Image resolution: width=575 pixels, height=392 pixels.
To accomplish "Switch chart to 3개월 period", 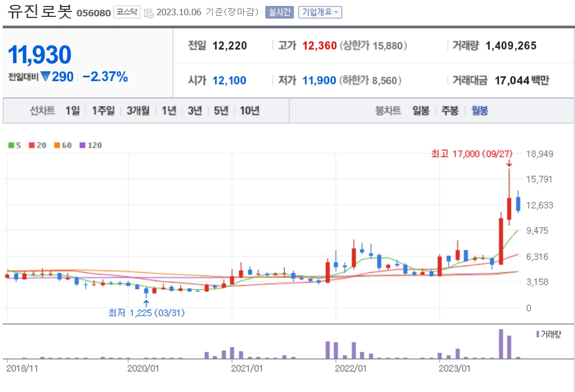I will [x=138, y=111].
